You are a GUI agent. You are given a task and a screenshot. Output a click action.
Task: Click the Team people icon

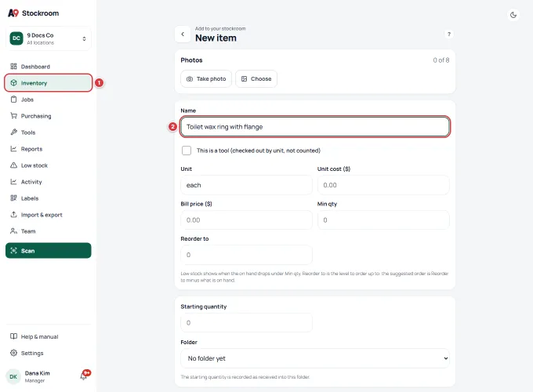(13, 230)
